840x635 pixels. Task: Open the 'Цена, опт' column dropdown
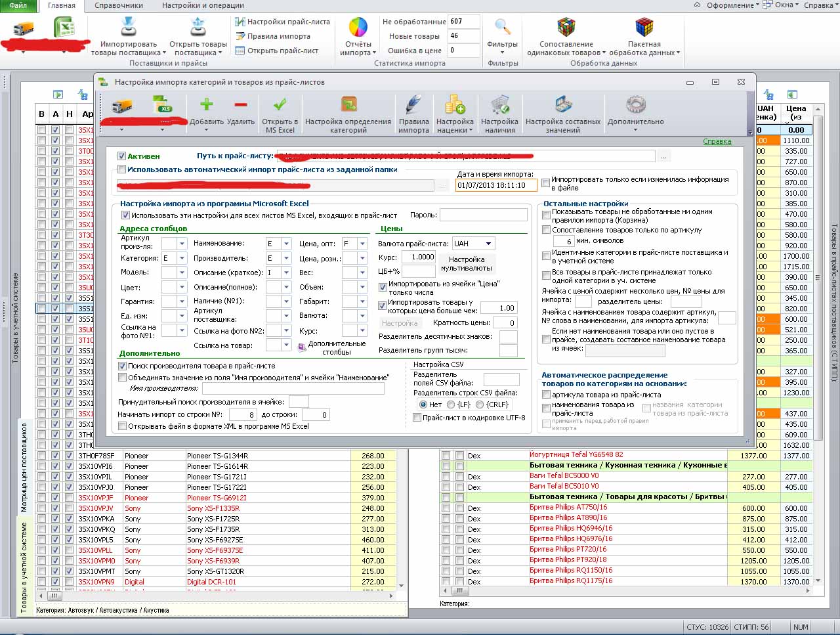coord(363,244)
